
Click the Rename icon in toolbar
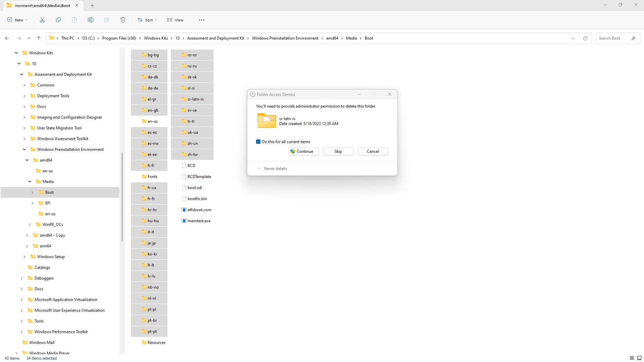click(91, 20)
